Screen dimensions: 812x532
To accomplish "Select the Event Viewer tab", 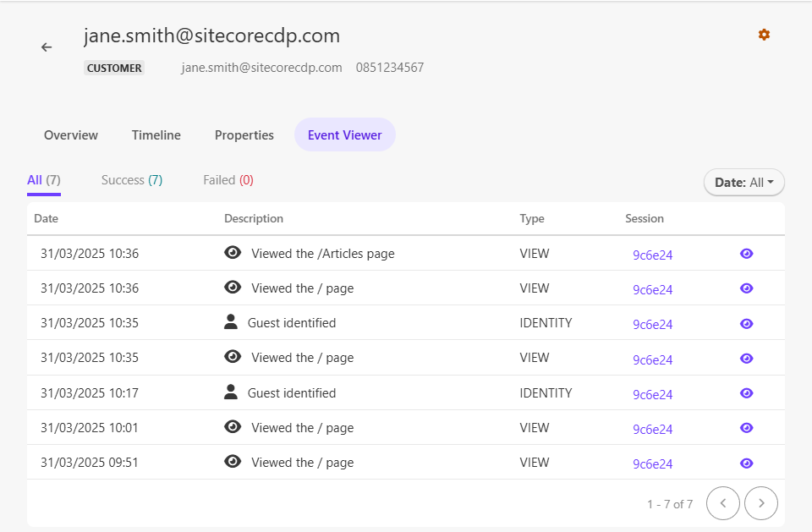I will tap(344, 135).
